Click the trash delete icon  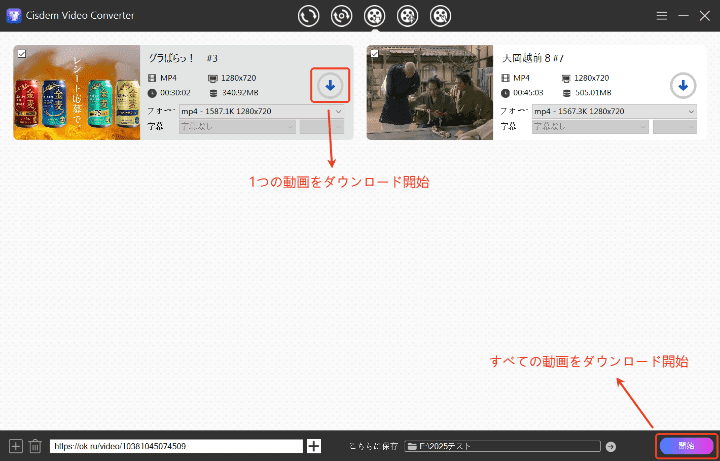(x=35, y=446)
